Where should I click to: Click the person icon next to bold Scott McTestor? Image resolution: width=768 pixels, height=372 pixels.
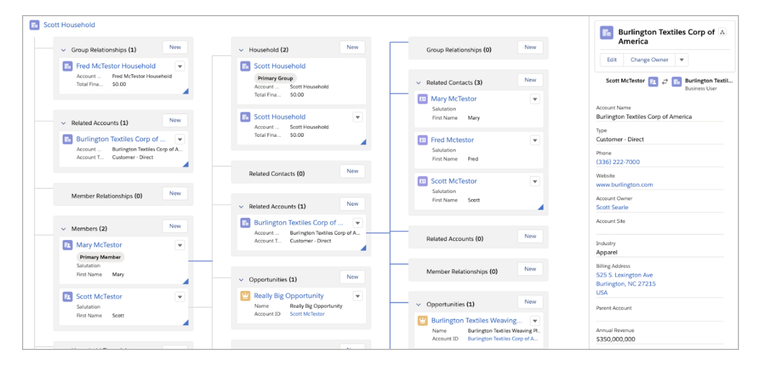click(653, 82)
